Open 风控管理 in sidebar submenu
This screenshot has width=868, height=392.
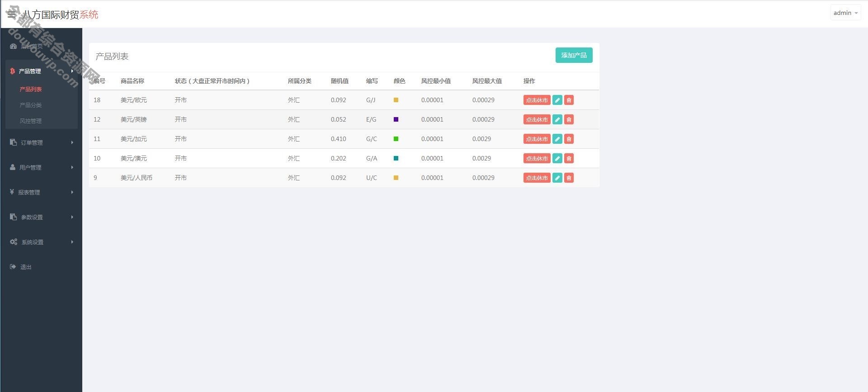31,121
